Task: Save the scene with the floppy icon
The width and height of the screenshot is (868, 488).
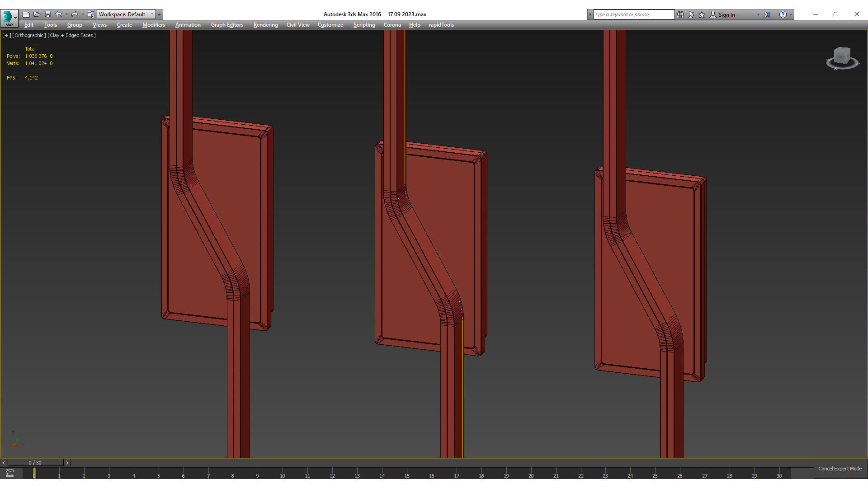Action: click(47, 14)
